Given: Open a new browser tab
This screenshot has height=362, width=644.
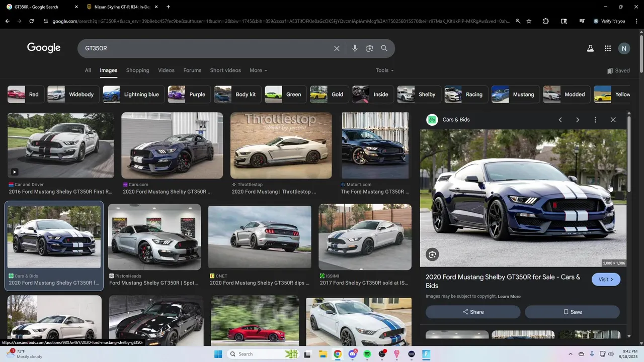Looking at the screenshot, I should [x=168, y=7].
